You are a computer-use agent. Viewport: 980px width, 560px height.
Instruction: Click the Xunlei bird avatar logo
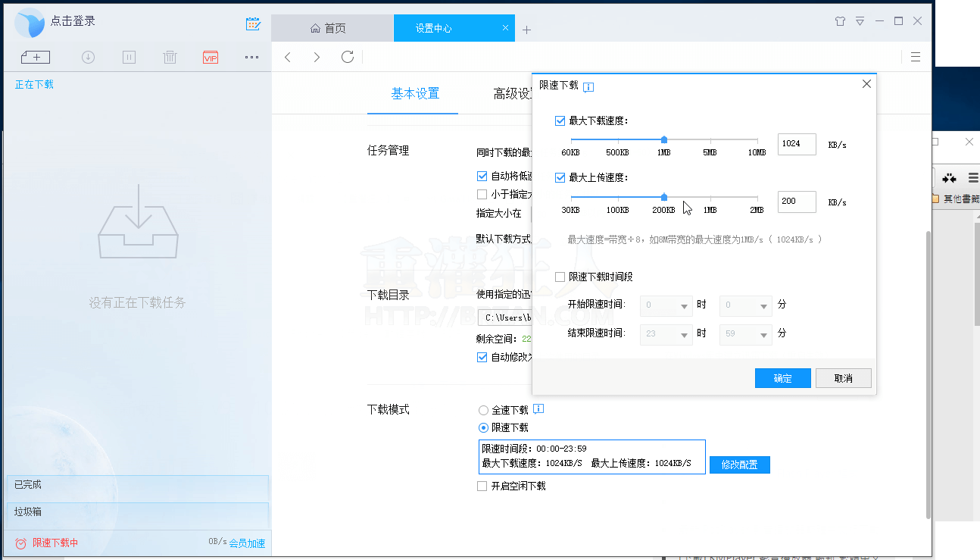tap(30, 23)
